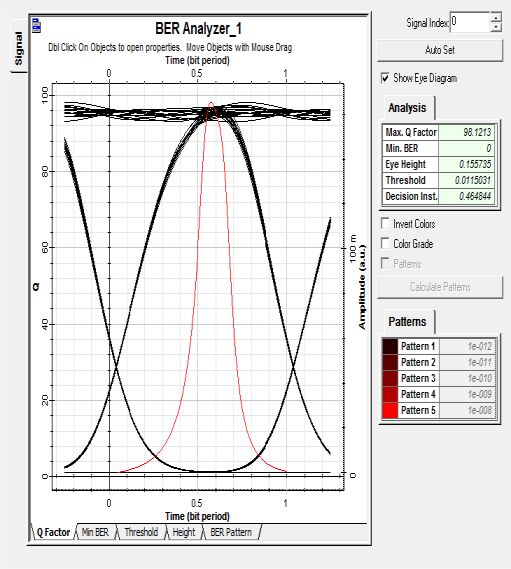Click the Signal Index input field

click(470, 22)
